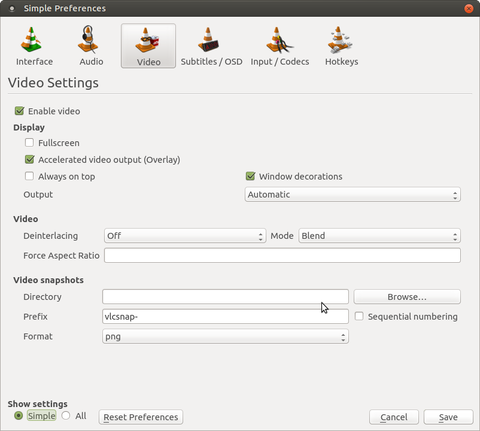The width and height of the screenshot is (480, 431).
Task: Expand the Output Automatic dropdown
Action: coord(353,194)
